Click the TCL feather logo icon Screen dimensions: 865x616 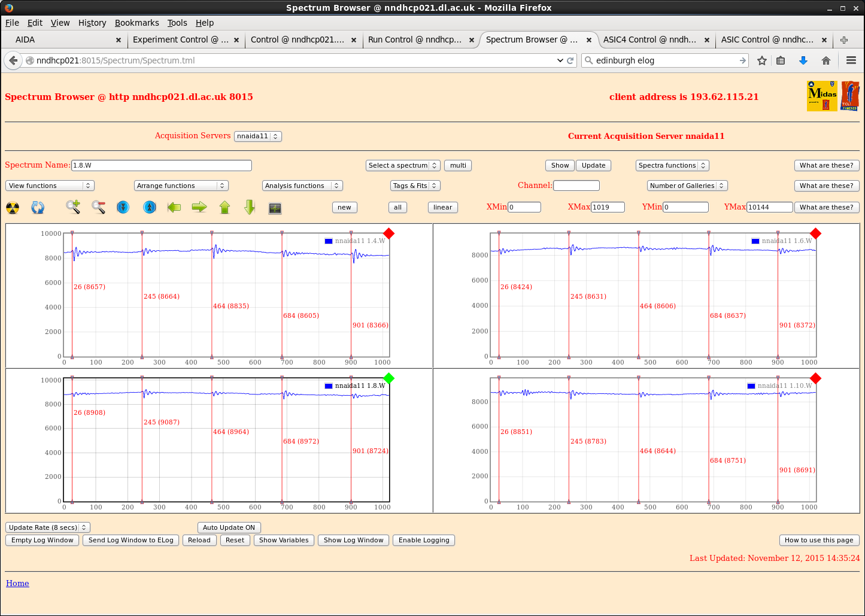point(850,96)
